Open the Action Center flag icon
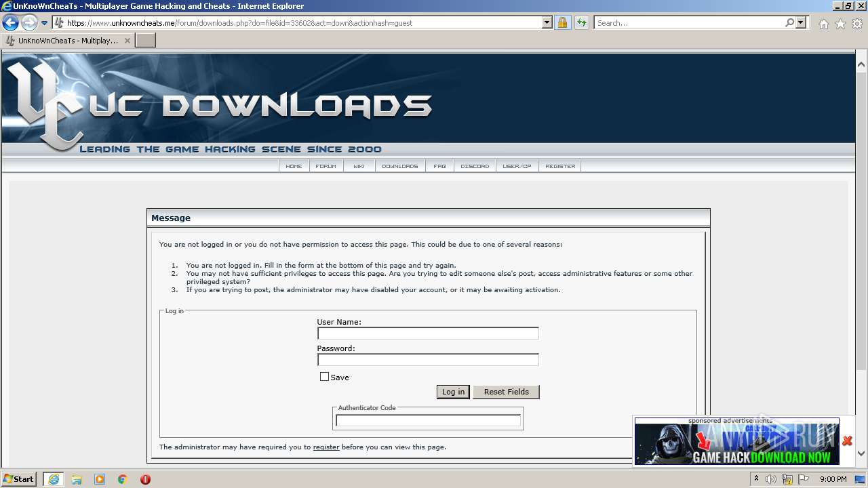The image size is (868, 488). point(805,479)
